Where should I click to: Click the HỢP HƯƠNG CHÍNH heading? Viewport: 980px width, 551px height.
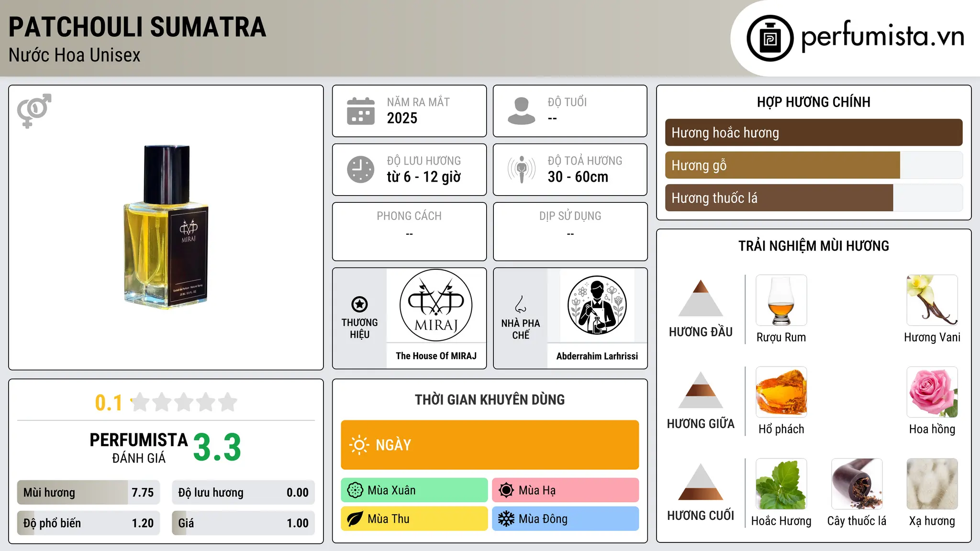click(813, 102)
